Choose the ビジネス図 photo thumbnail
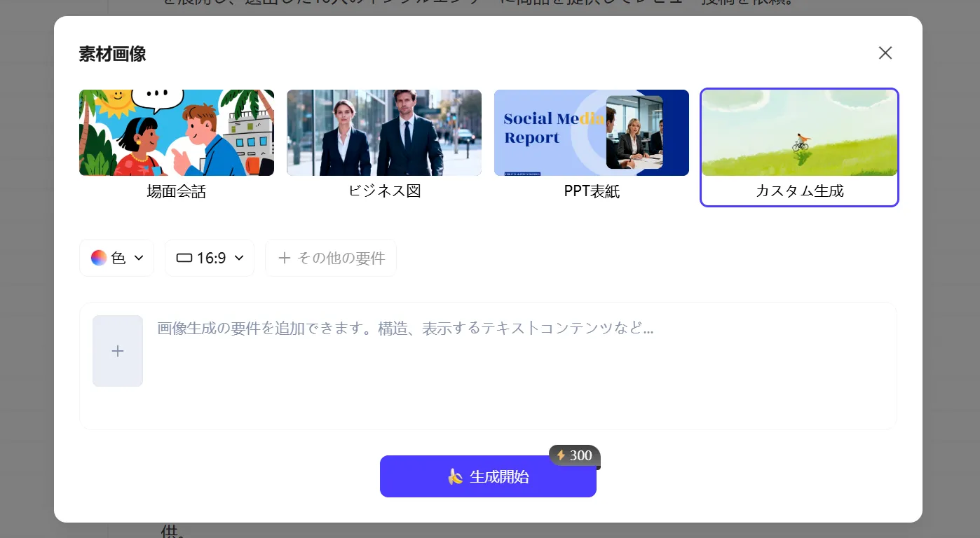980x538 pixels. point(384,132)
